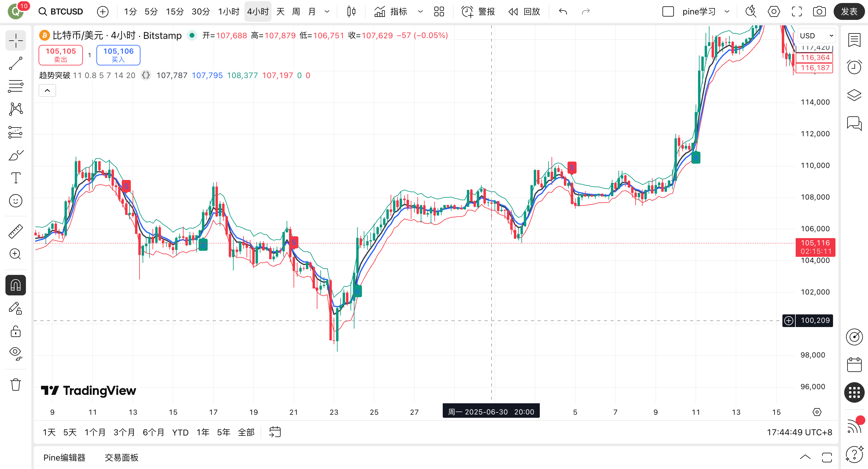
Task: Click the emoji icons tool
Action: click(x=15, y=201)
